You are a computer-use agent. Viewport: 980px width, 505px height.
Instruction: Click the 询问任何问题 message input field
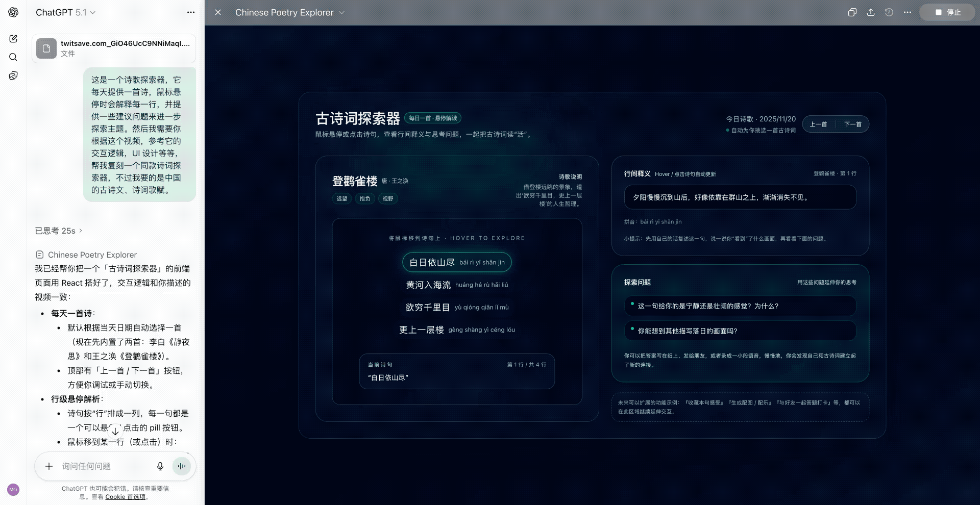(102, 466)
